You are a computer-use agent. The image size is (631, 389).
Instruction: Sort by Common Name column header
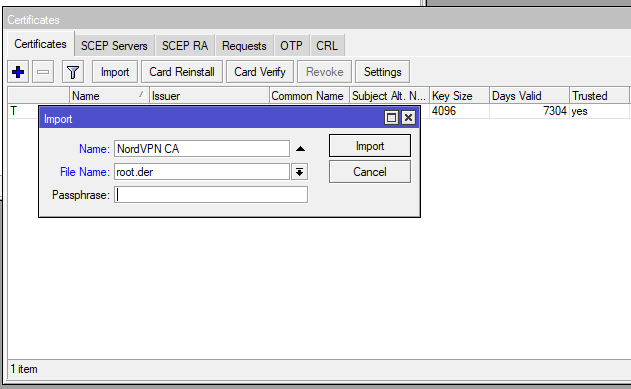[309, 96]
